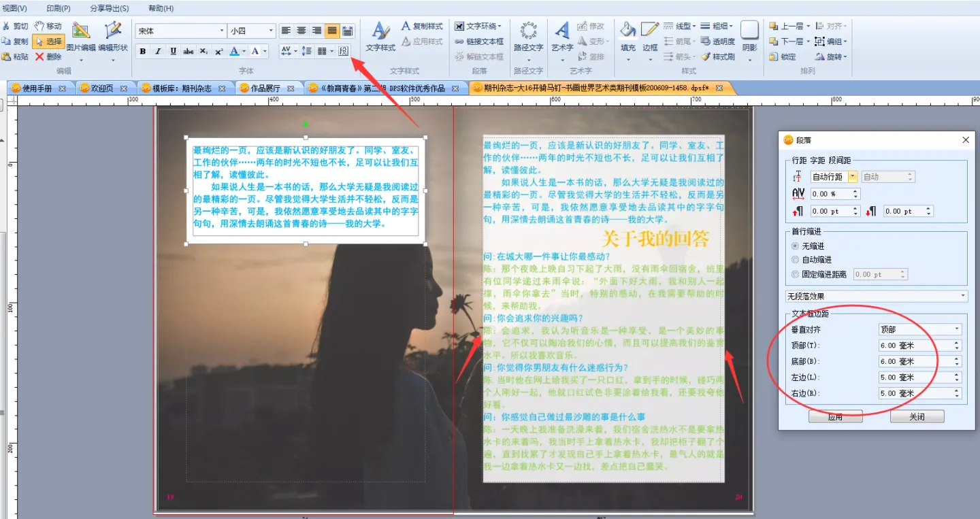Click the Transparency (透明度) tool
Image resolution: width=980 pixels, height=519 pixels.
[x=718, y=41]
